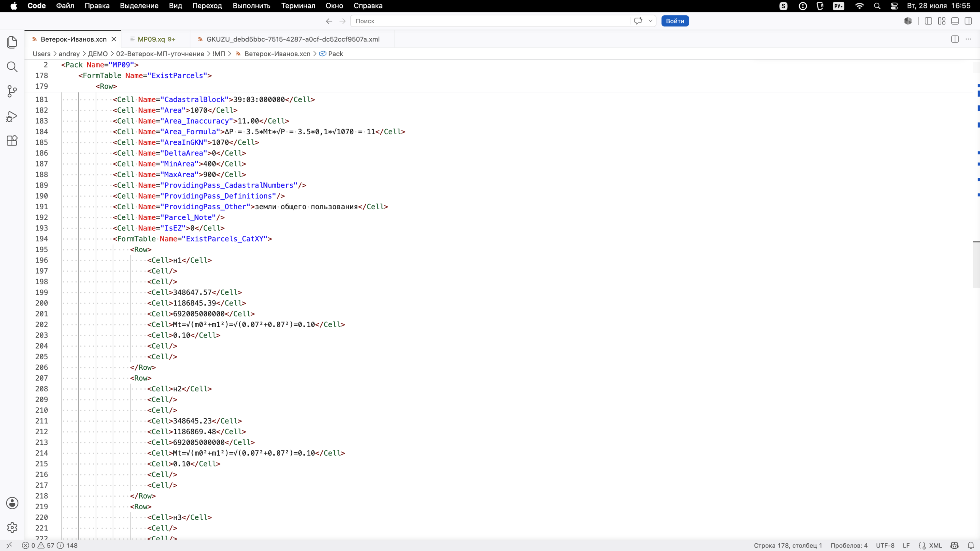Viewport: 980px width, 551px height.
Task: Open the Explorer view in the activity bar
Action: click(x=12, y=42)
